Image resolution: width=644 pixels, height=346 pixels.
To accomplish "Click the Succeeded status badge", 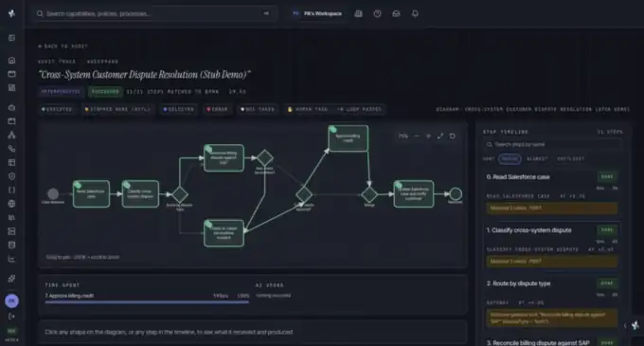I will (105, 91).
